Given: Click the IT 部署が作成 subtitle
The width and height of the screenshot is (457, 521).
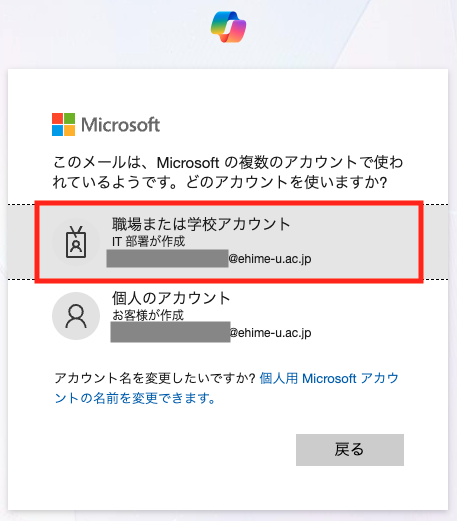Looking at the screenshot, I should (x=148, y=241).
